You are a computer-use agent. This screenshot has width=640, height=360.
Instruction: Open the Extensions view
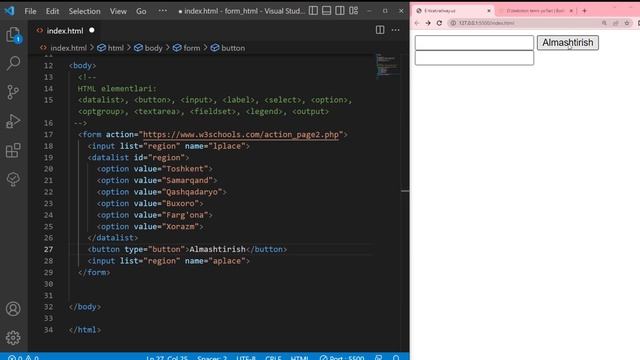click(13, 150)
